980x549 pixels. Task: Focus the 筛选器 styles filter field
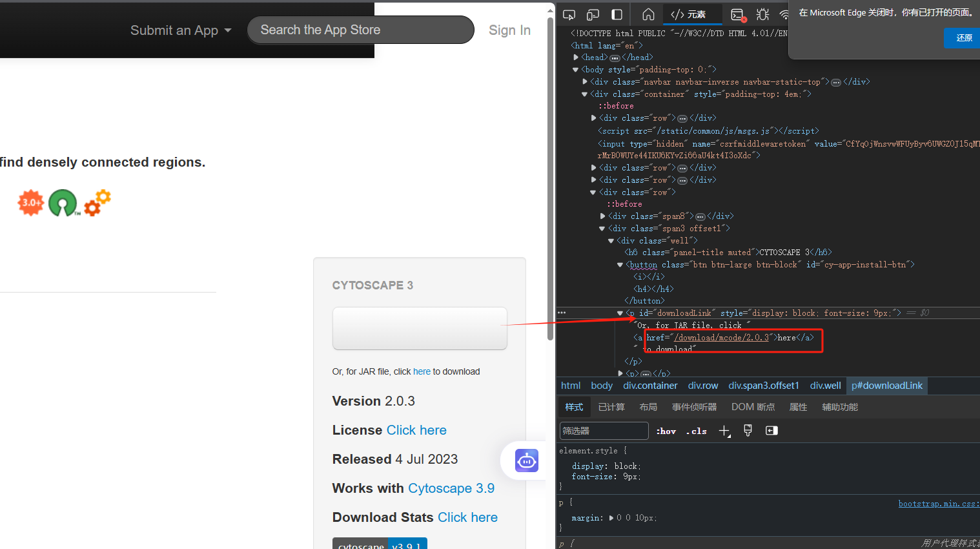pos(604,431)
